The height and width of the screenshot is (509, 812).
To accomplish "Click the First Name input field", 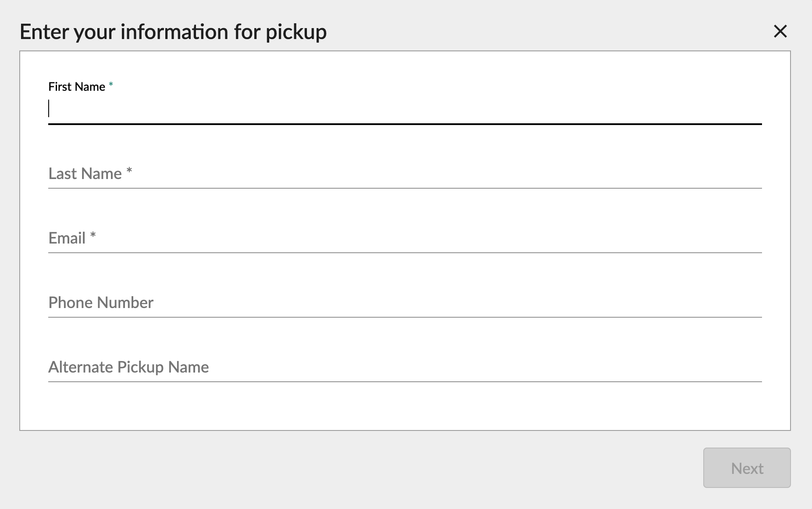I will point(404,110).
